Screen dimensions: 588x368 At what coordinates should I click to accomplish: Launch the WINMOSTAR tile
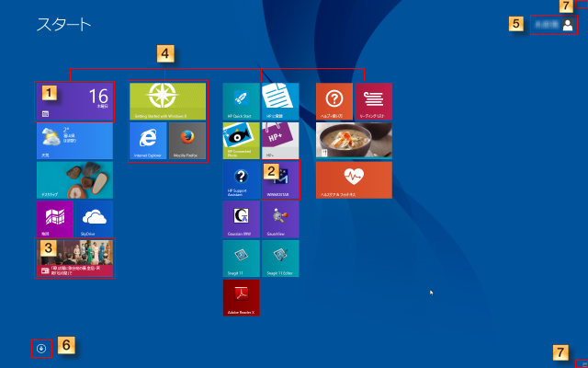[x=280, y=180]
